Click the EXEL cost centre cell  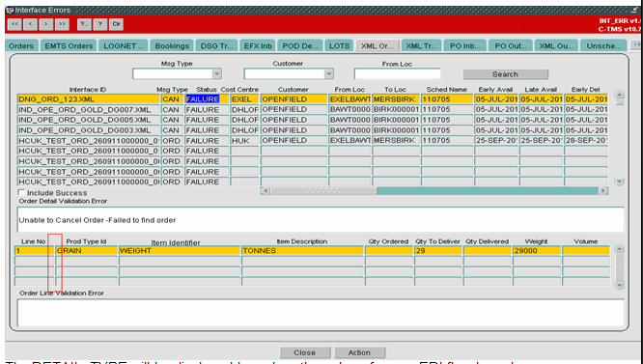(x=244, y=99)
